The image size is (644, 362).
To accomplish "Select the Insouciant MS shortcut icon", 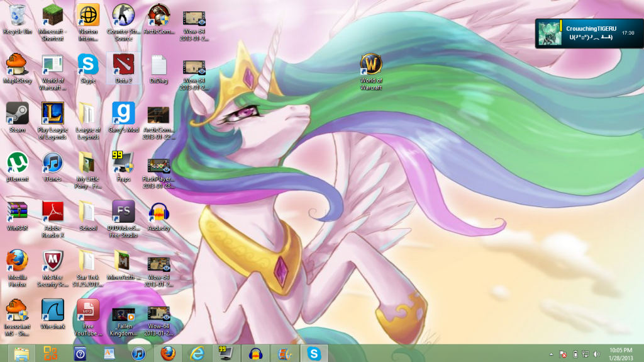I will click(x=17, y=317).
